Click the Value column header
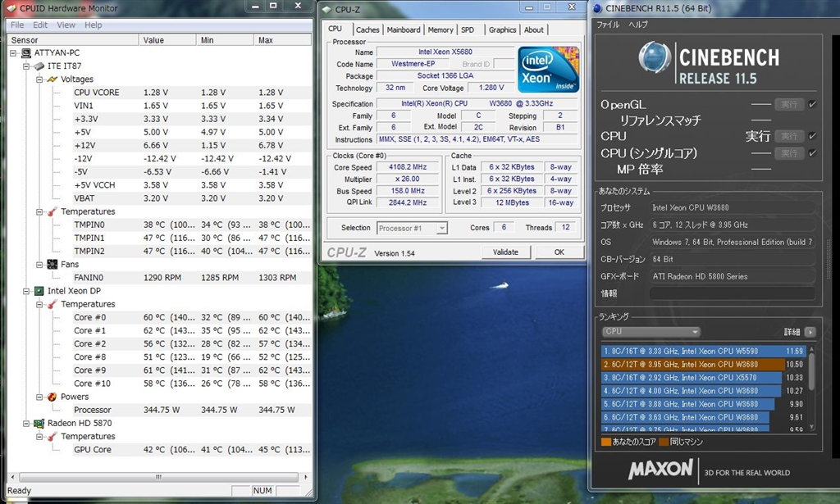 pos(167,40)
